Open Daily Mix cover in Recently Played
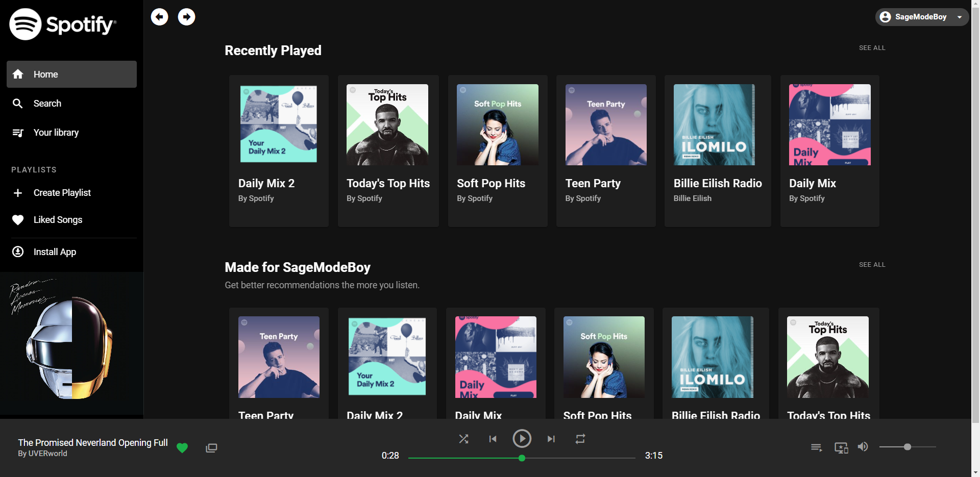Screen dimensions: 980x477 (x=830, y=124)
